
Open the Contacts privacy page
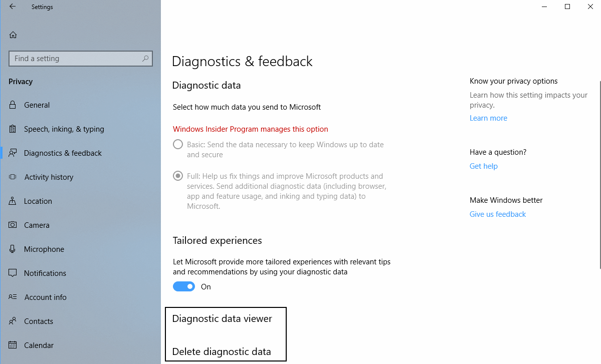pos(39,321)
